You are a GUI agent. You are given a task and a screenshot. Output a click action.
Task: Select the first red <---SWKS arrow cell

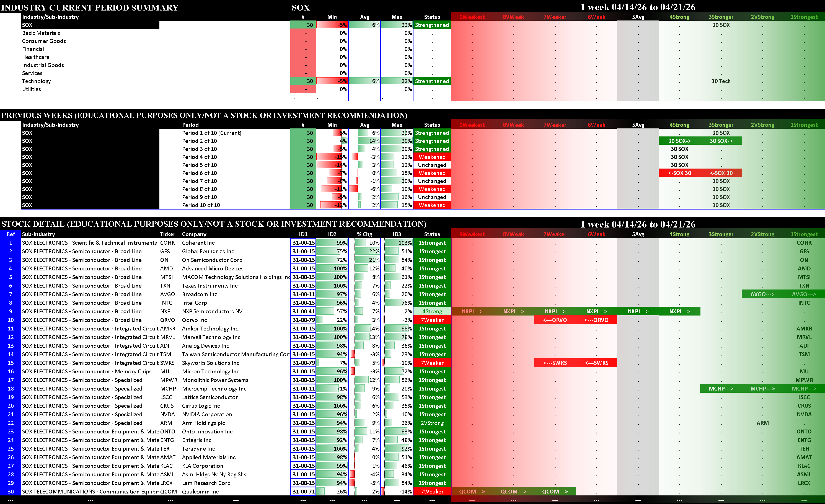[555, 363]
